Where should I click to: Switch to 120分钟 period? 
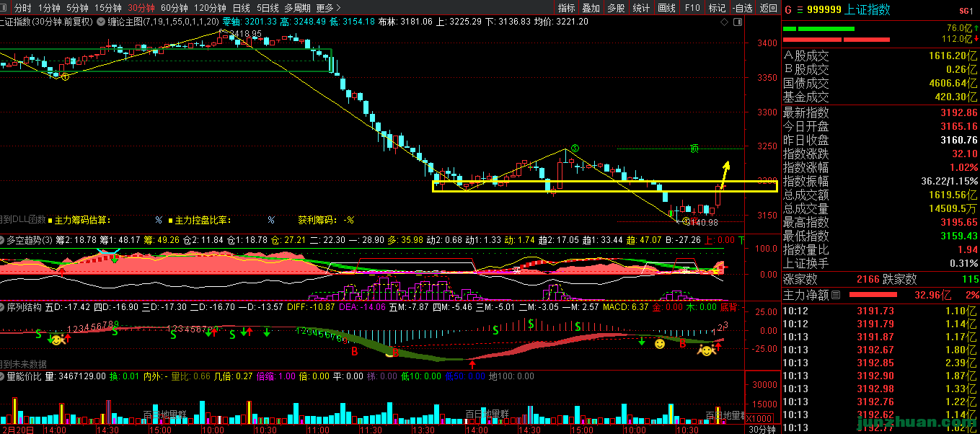coord(211,8)
